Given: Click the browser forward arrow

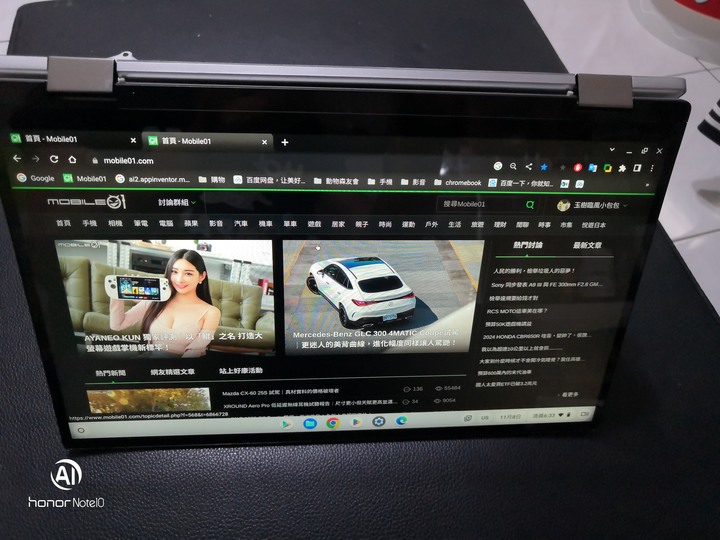Looking at the screenshot, I should [x=35, y=159].
